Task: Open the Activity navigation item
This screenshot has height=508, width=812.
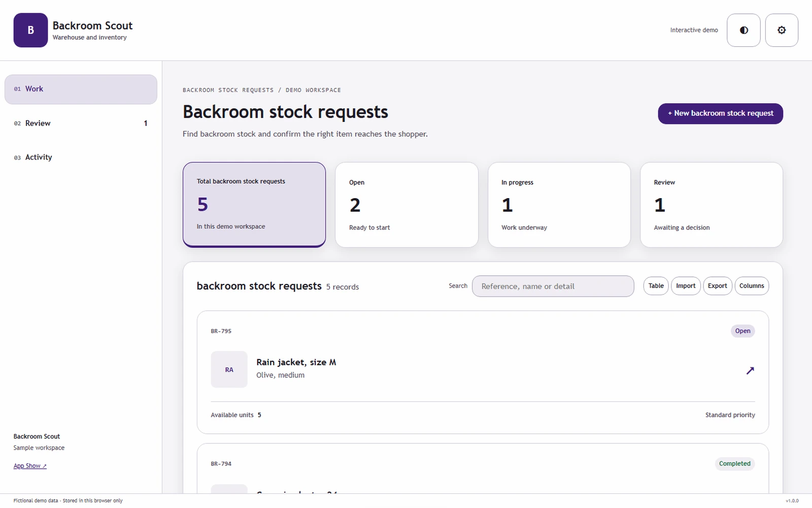Action: click(81, 157)
